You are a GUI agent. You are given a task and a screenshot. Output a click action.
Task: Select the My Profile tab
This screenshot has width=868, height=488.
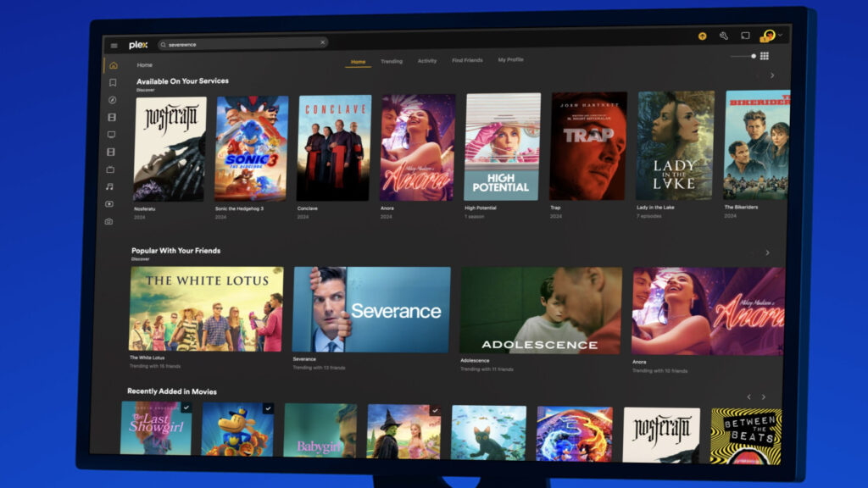(510, 60)
